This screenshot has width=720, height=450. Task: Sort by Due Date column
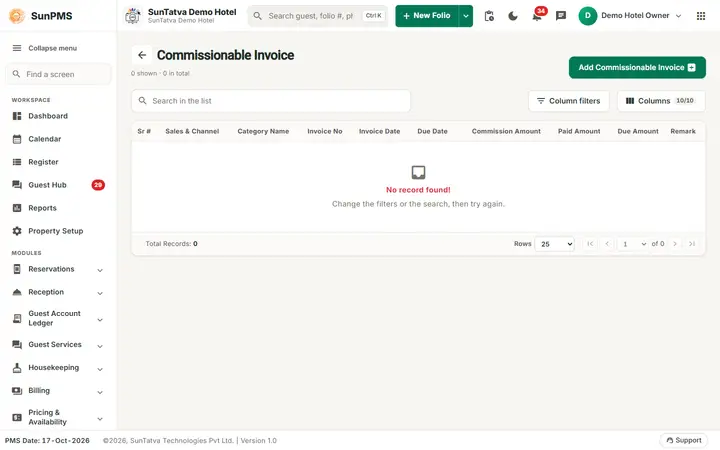432,131
